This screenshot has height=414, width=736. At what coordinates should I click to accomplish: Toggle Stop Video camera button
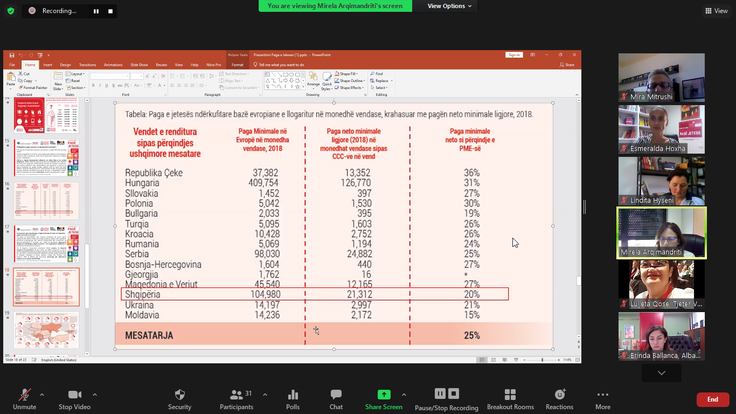tap(75, 395)
